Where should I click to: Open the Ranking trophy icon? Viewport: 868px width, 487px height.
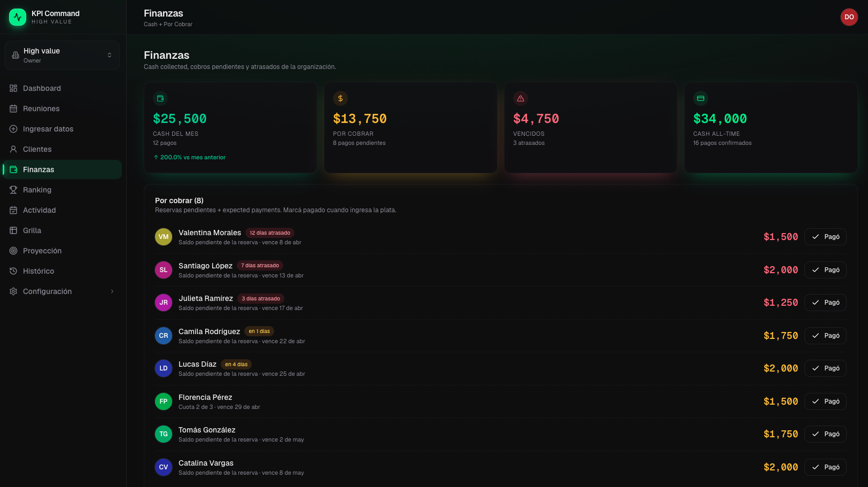[x=13, y=190]
